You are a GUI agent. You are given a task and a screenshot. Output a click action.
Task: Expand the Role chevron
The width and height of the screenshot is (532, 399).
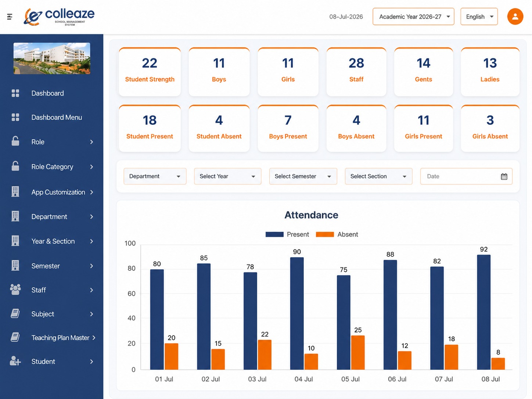[92, 142]
